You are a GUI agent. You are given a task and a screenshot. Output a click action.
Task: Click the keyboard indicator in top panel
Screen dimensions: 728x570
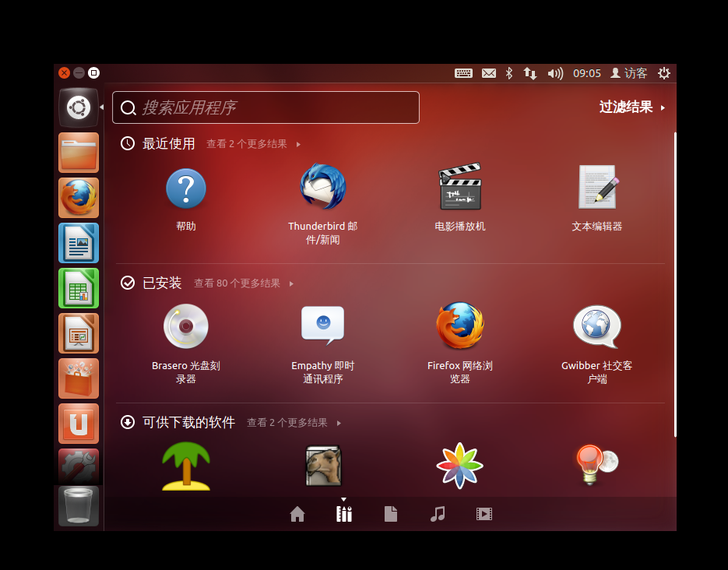463,73
